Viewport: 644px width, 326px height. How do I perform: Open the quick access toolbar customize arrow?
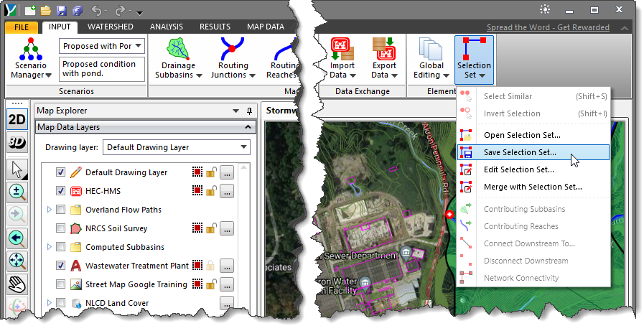(x=140, y=13)
